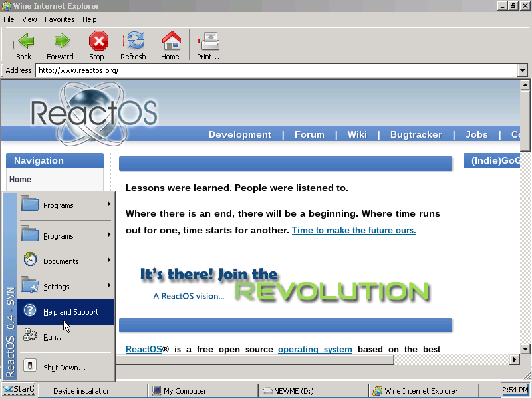Choose the Run... entry in Start menu
Viewport: 532px width, 399px height.
tap(54, 337)
